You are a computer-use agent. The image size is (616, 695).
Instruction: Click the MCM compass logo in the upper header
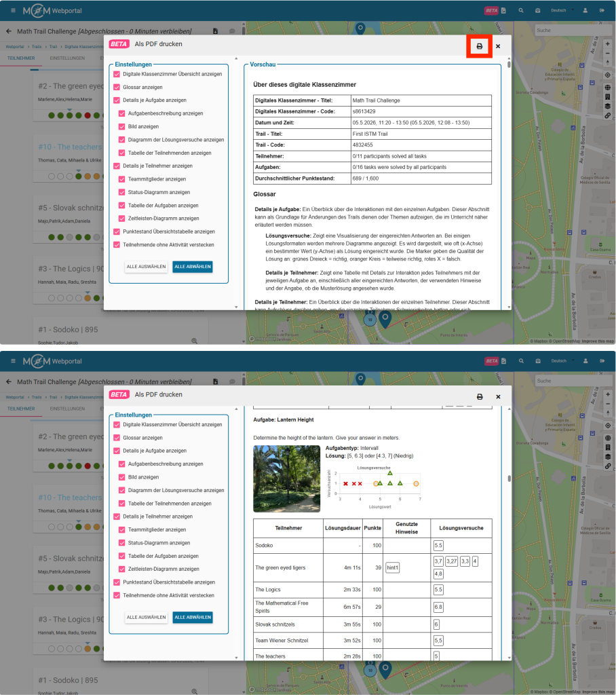pos(37,11)
